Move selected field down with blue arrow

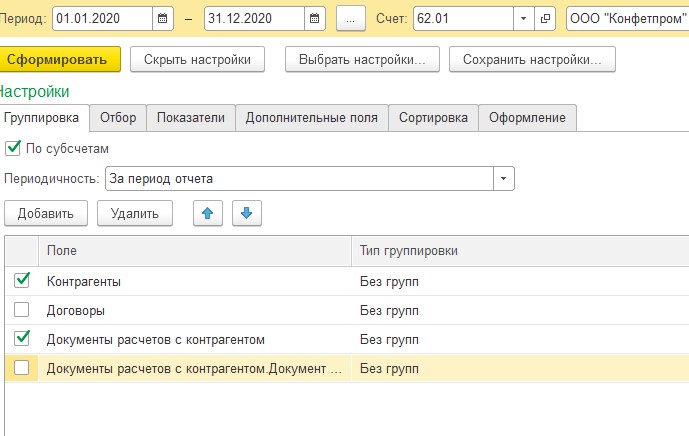[x=247, y=213]
